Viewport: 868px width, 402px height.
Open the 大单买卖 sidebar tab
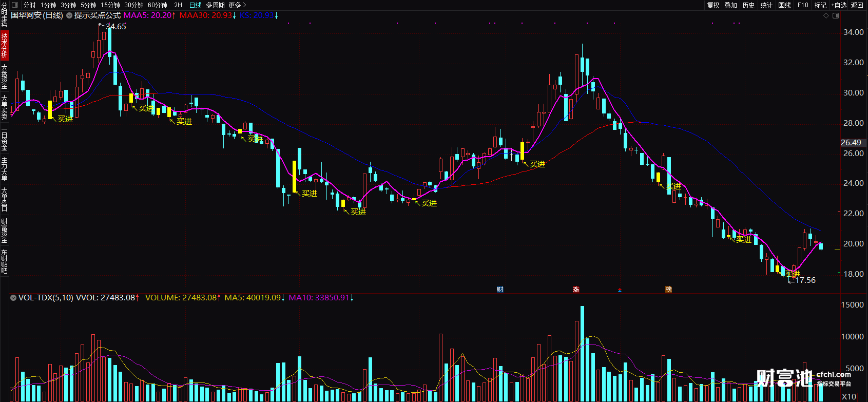coord(4,107)
